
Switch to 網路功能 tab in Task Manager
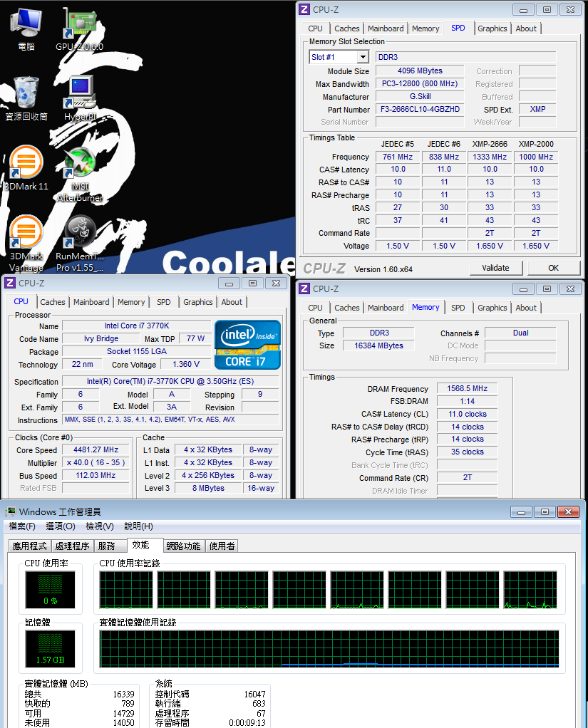pos(183,546)
